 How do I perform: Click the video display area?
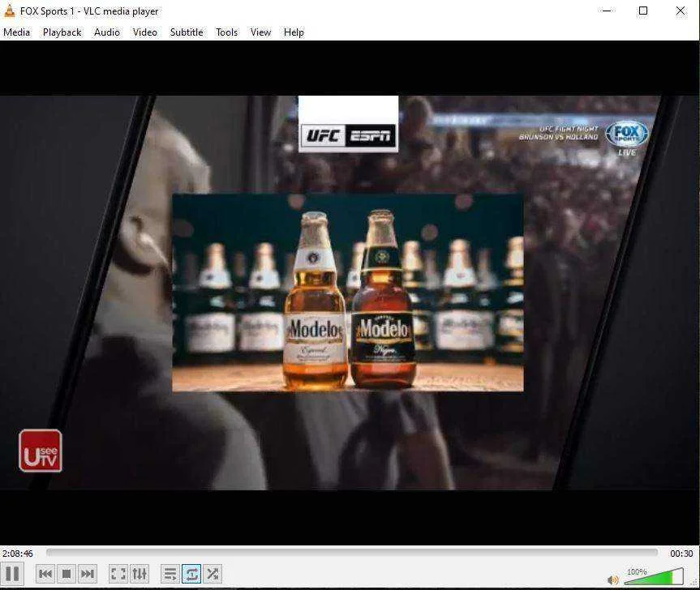point(350,293)
